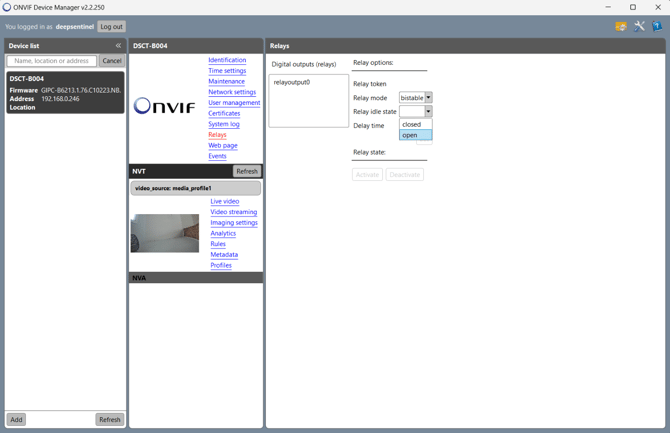This screenshot has height=433, width=670.
Task: Open the Analytics link
Action: click(x=223, y=233)
